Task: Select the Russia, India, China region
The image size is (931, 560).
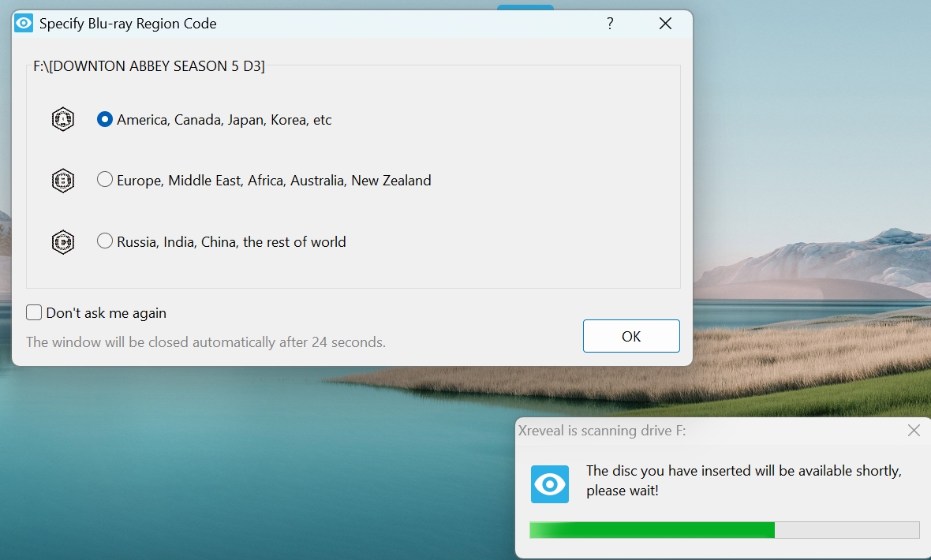Action: pos(105,241)
